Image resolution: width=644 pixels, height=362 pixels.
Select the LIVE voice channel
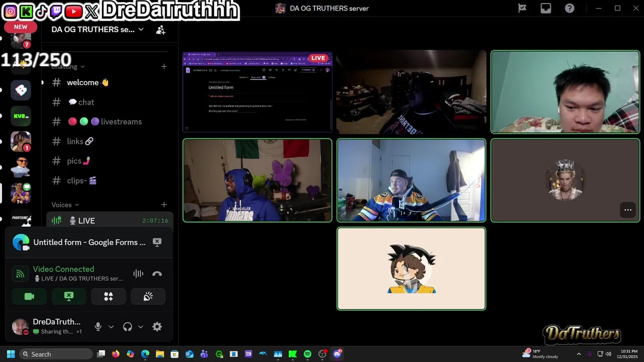[x=110, y=221]
